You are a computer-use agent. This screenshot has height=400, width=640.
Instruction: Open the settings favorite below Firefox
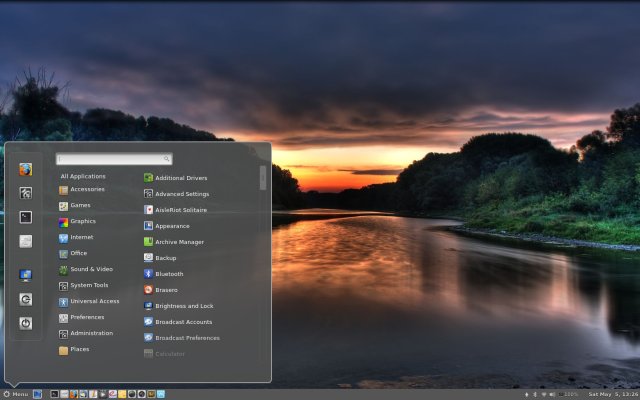click(x=26, y=193)
